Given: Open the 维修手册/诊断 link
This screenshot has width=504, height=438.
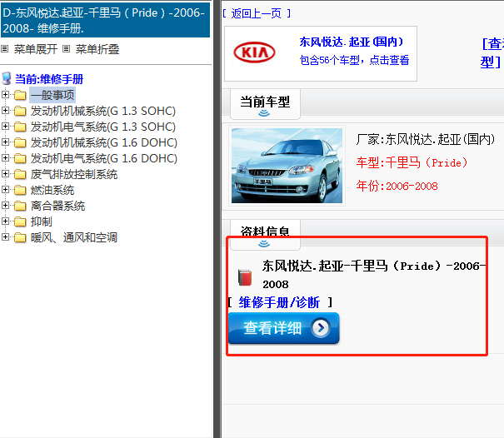Looking at the screenshot, I should coord(279,302).
